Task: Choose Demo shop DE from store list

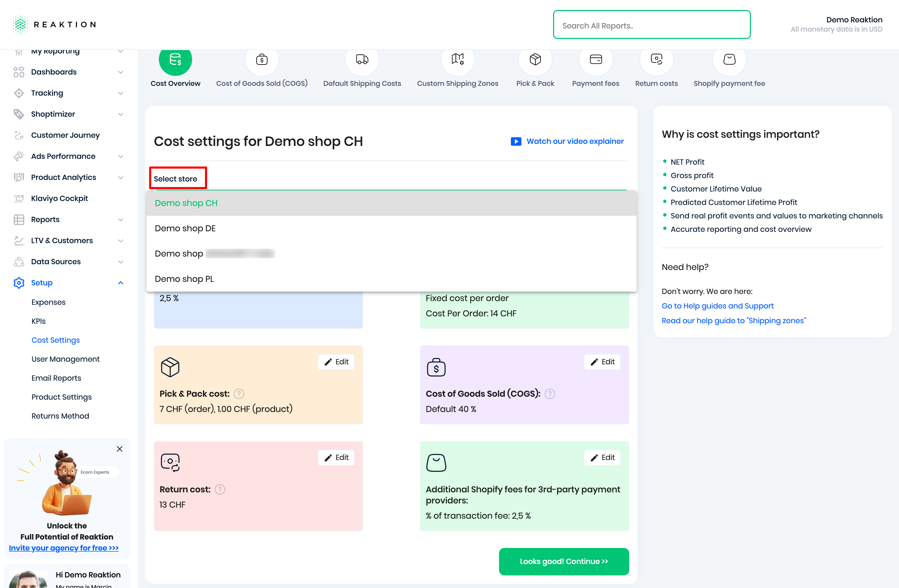Action: (x=185, y=228)
